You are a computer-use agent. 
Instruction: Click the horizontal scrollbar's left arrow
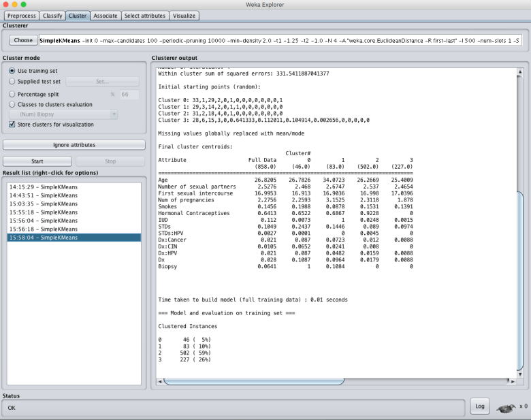(x=160, y=381)
